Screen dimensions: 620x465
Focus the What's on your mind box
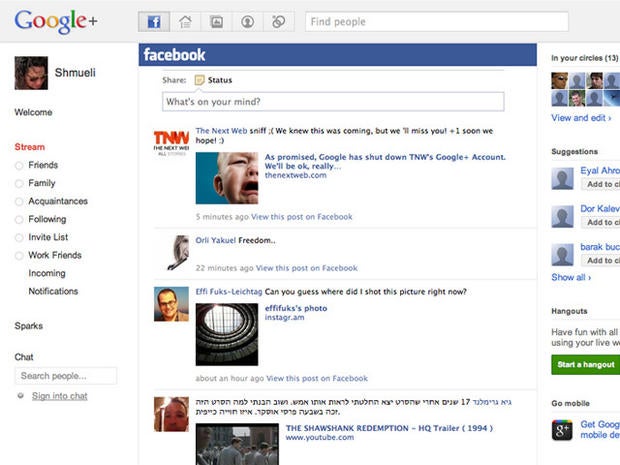pyautogui.click(x=333, y=102)
